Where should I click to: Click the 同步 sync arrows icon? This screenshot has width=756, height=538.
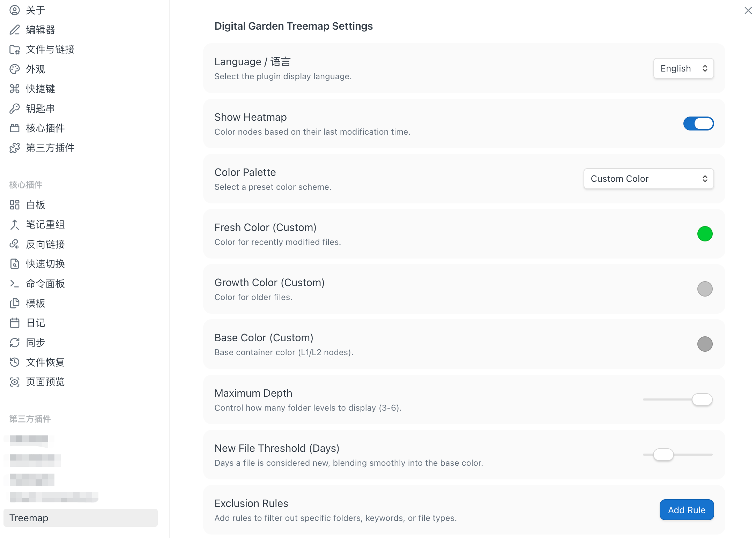[15, 343]
